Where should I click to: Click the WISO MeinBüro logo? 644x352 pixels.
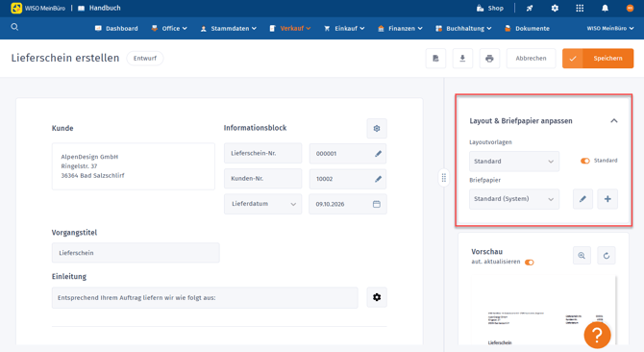click(x=38, y=9)
